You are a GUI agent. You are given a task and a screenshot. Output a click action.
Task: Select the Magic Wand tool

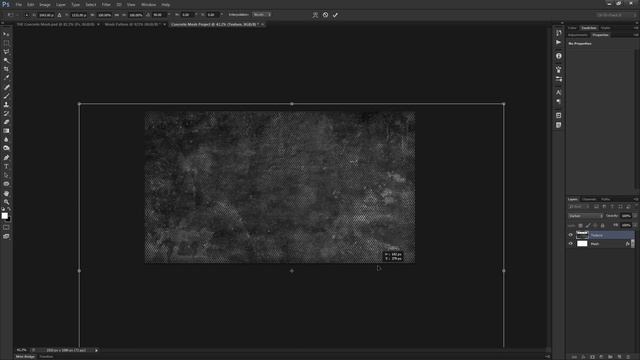point(6,60)
